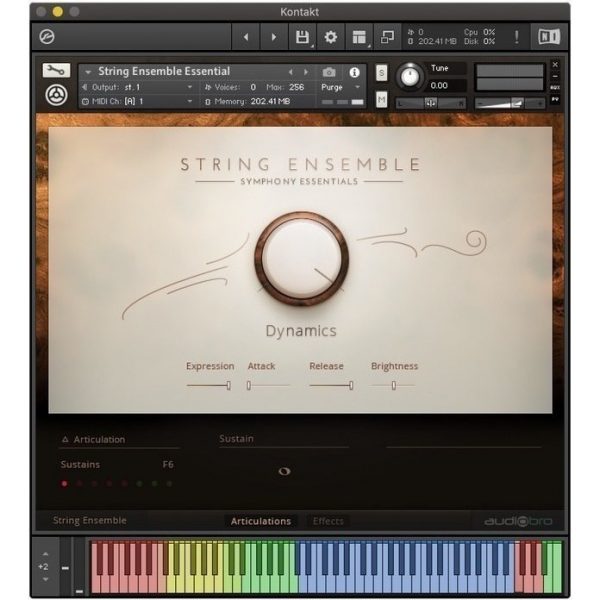Click the exclamation panic button
600x600 pixels.
tap(517, 37)
